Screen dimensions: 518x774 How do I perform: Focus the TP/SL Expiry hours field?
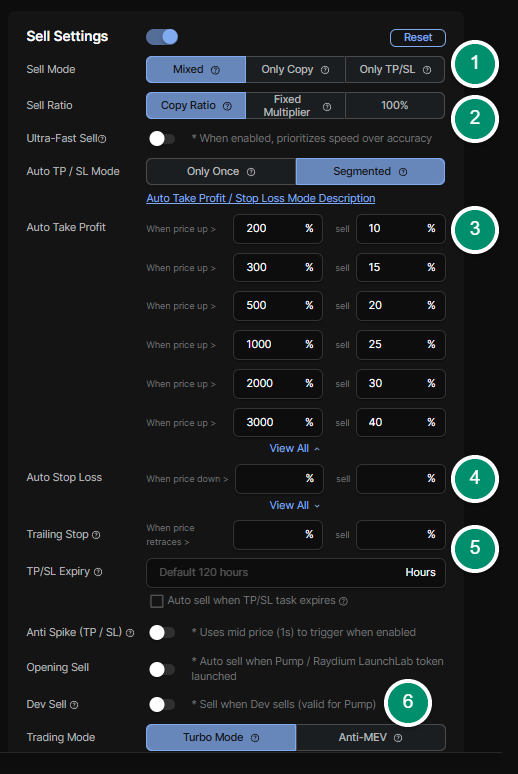296,573
